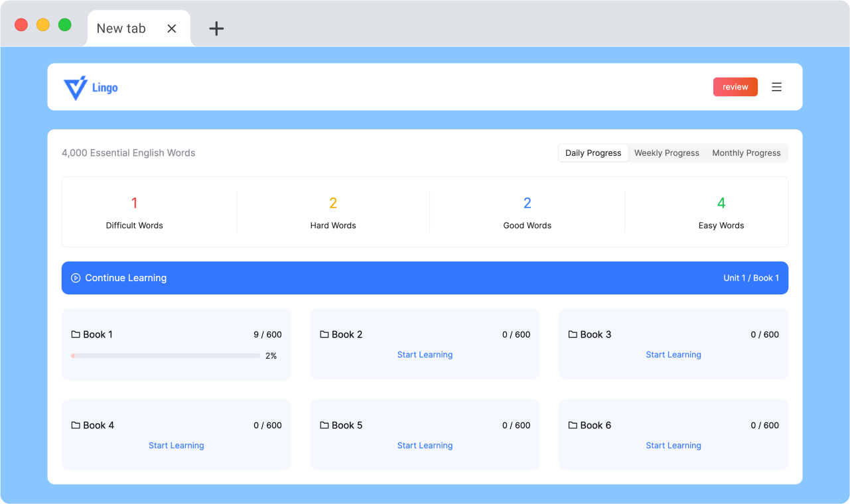Screen dimensions: 850x504
Task: Click the Book 1 progress bar
Action: pyautogui.click(x=166, y=356)
